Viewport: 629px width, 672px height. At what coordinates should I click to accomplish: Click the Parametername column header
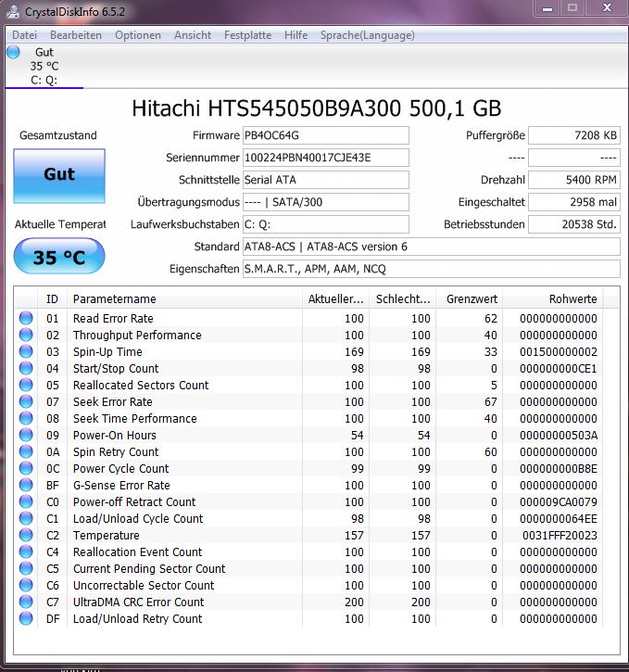(x=184, y=298)
